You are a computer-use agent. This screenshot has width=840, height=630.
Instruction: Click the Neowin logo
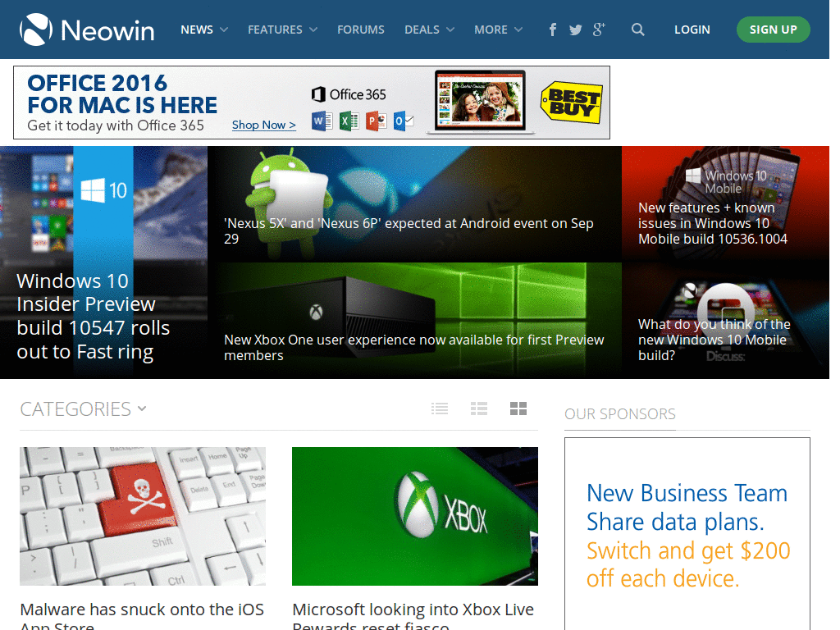(87, 30)
